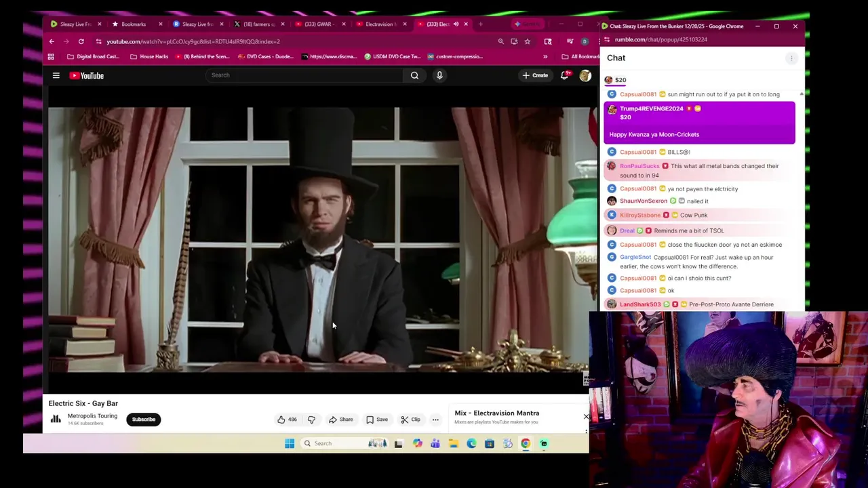
Task: Click the YouTube search input field
Action: point(304,75)
